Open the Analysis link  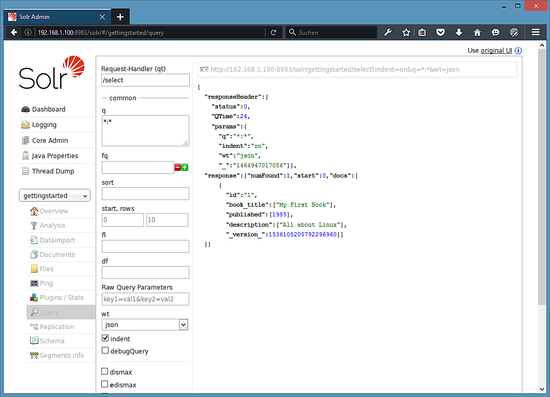(x=52, y=226)
